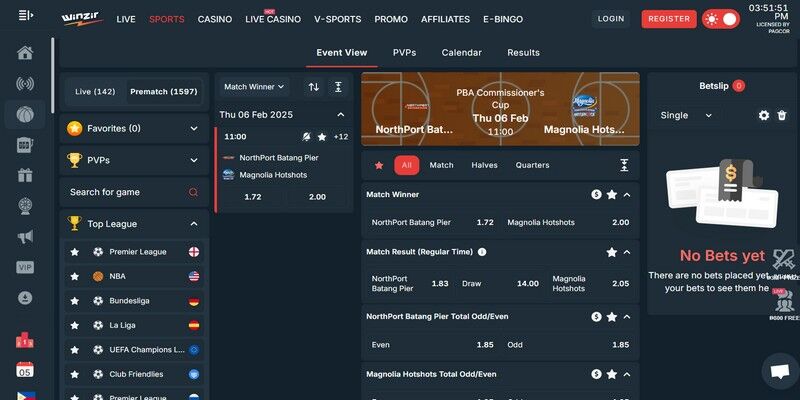Favorite the Premier League with its star
800x400 pixels.
(x=74, y=252)
